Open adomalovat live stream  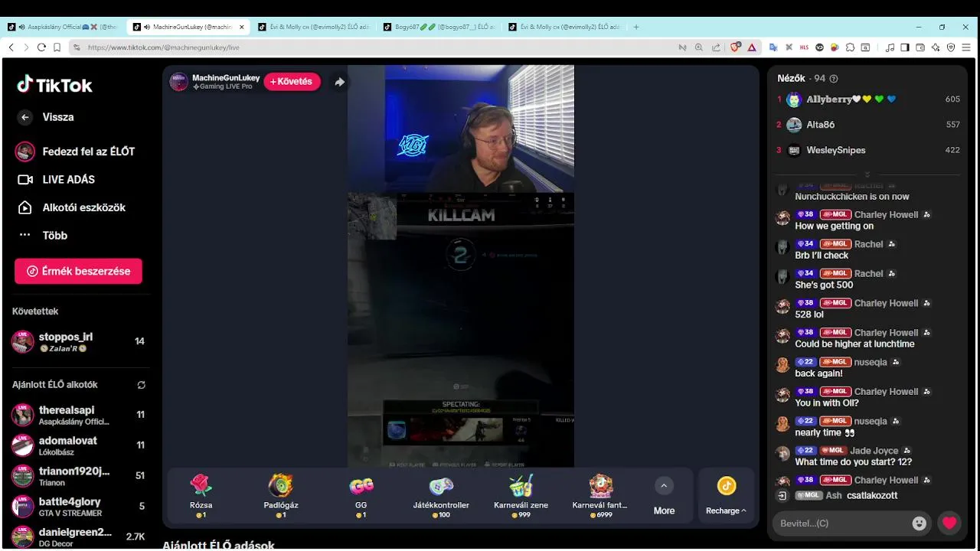(x=78, y=445)
